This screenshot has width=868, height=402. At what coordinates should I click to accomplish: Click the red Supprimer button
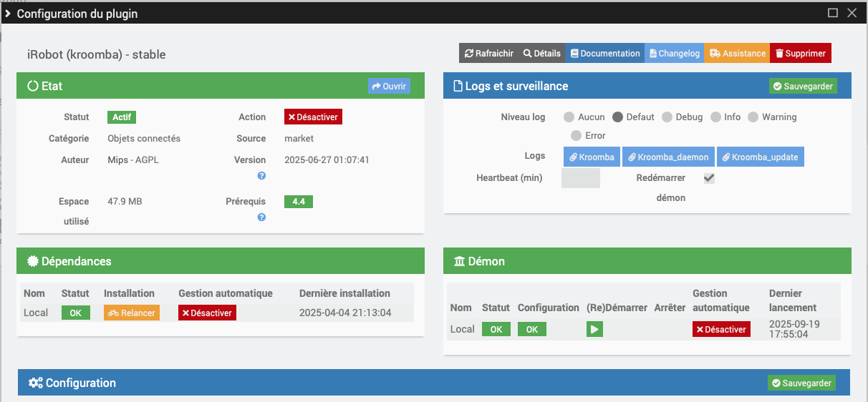(801, 54)
